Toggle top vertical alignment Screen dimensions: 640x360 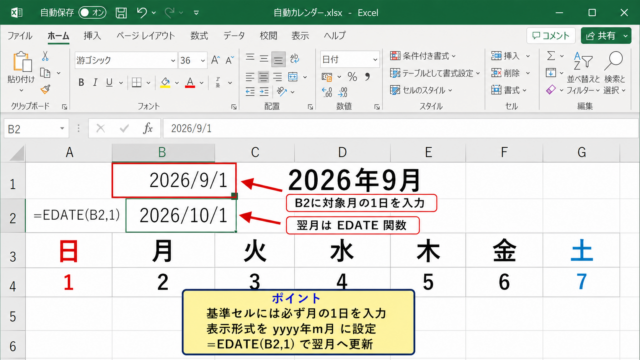[x=250, y=58]
